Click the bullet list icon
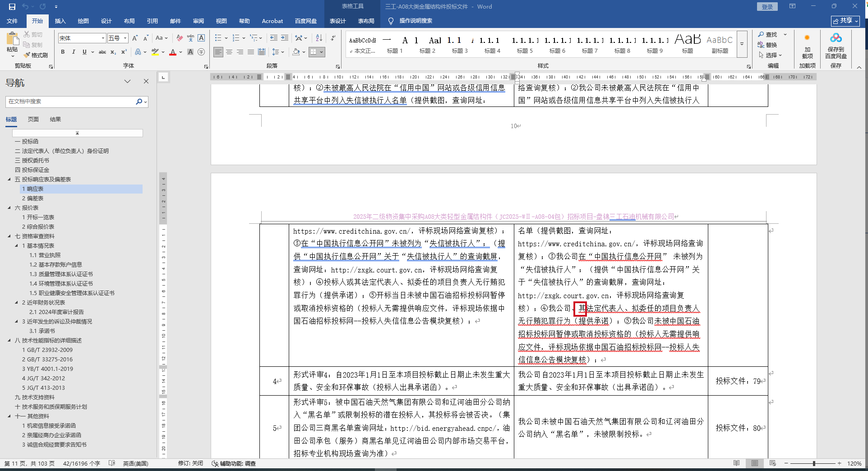The width and height of the screenshot is (868, 471). coord(218,38)
